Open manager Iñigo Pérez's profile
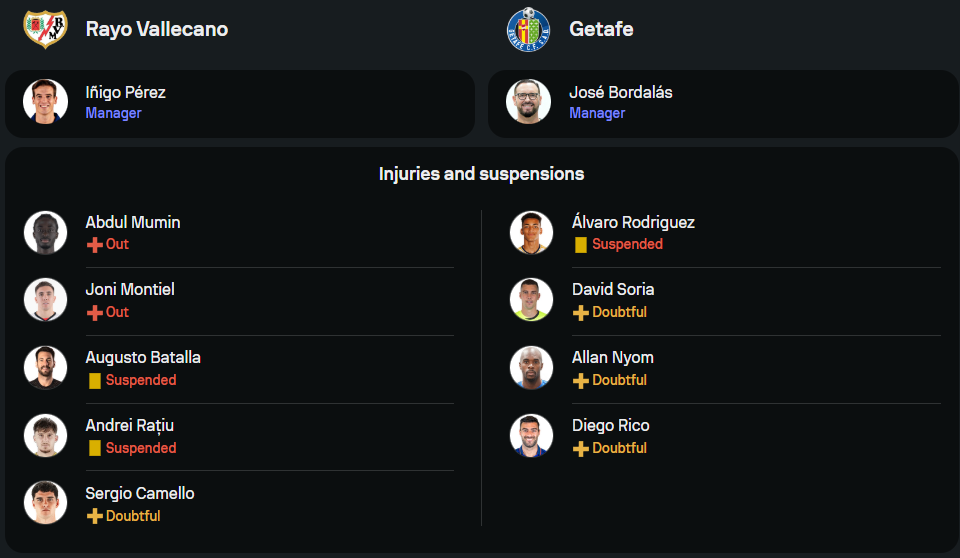 click(126, 92)
